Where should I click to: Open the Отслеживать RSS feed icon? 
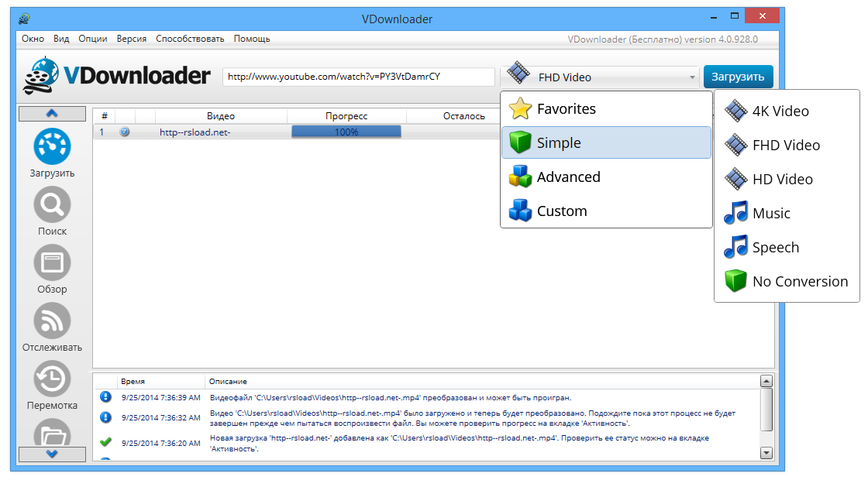[52, 321]
